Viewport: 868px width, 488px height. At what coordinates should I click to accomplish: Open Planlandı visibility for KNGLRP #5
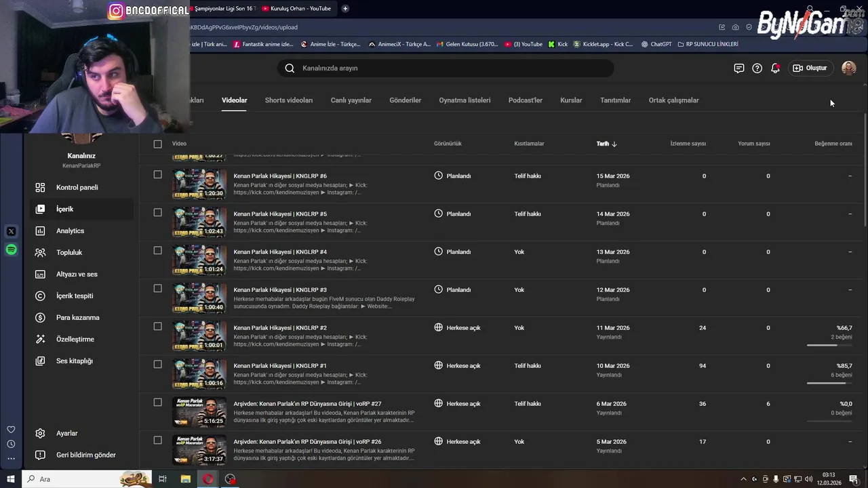click(x=452, y=213)
